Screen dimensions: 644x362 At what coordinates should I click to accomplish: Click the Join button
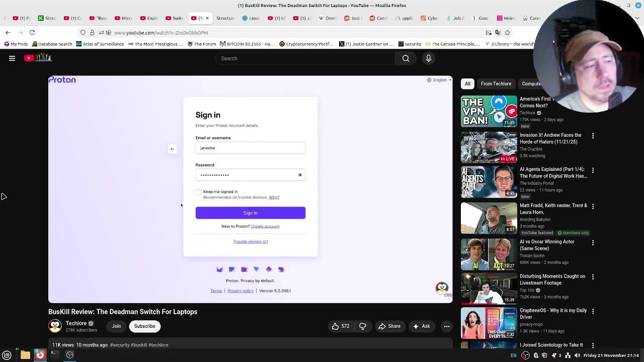point(116,326)
